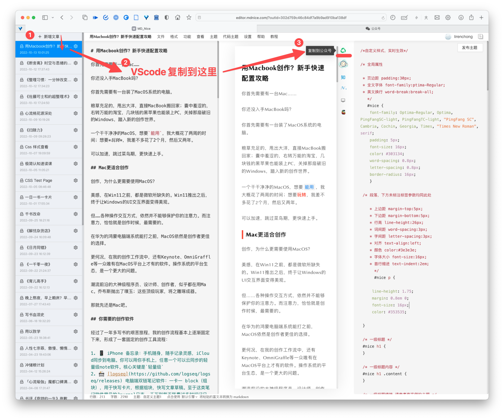Click the Safari share icon
Screen dimensions: 504x420
471,17
